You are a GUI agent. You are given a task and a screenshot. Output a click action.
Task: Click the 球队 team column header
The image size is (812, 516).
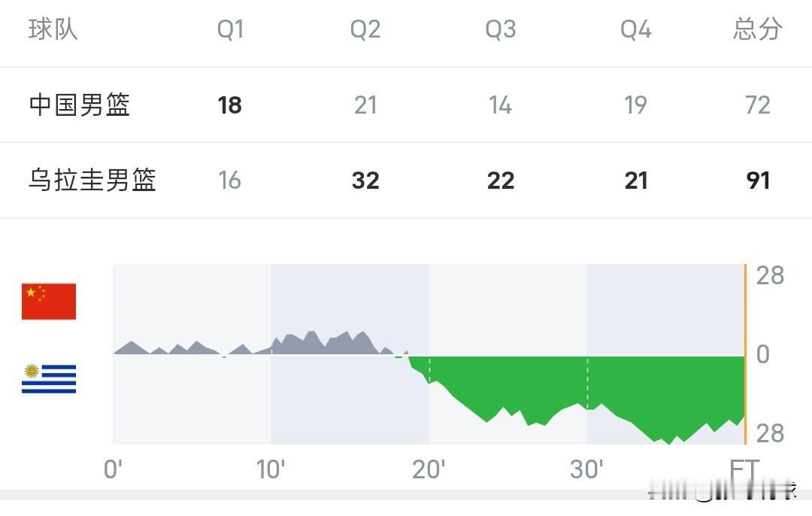[x=53, y=29]
